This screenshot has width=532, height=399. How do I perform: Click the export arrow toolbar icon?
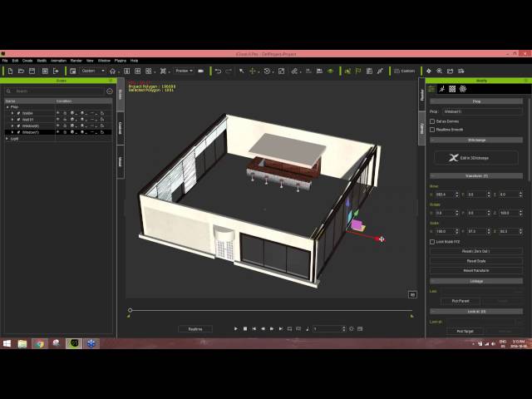[56, 71]
